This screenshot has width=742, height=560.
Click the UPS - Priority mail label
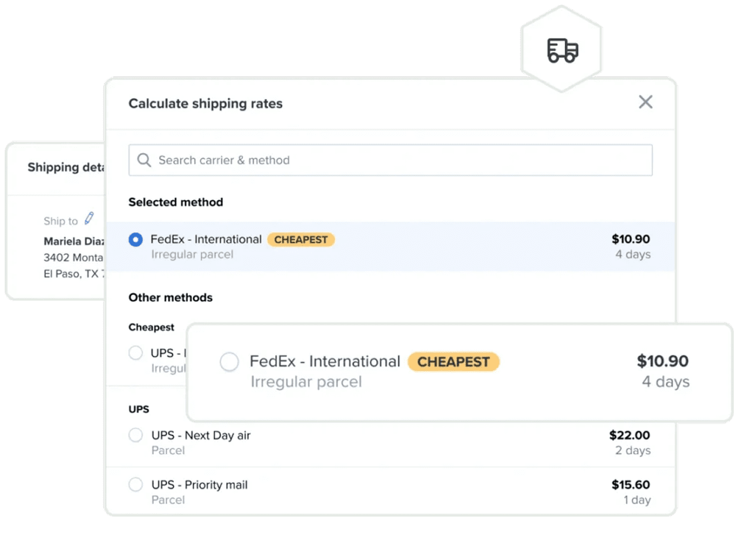[x=200, y=485]
